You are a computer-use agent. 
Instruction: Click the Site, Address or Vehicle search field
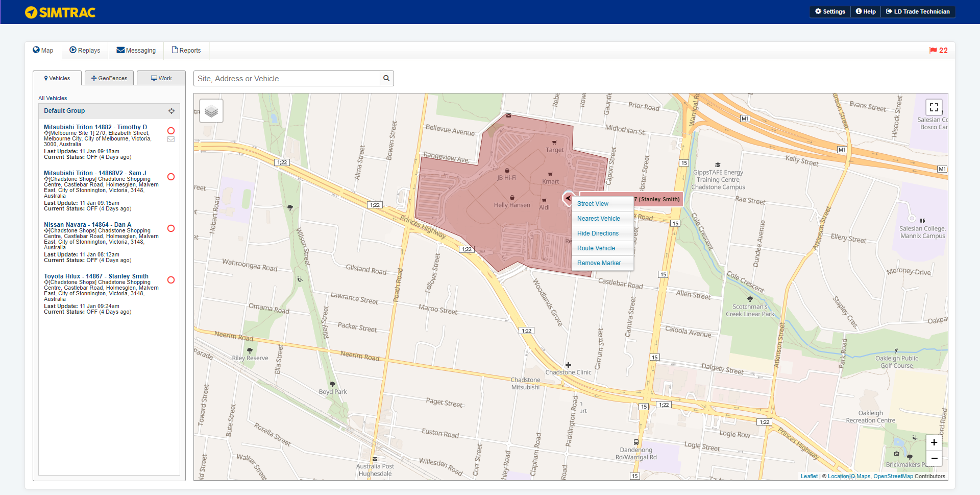pos(287,79)
